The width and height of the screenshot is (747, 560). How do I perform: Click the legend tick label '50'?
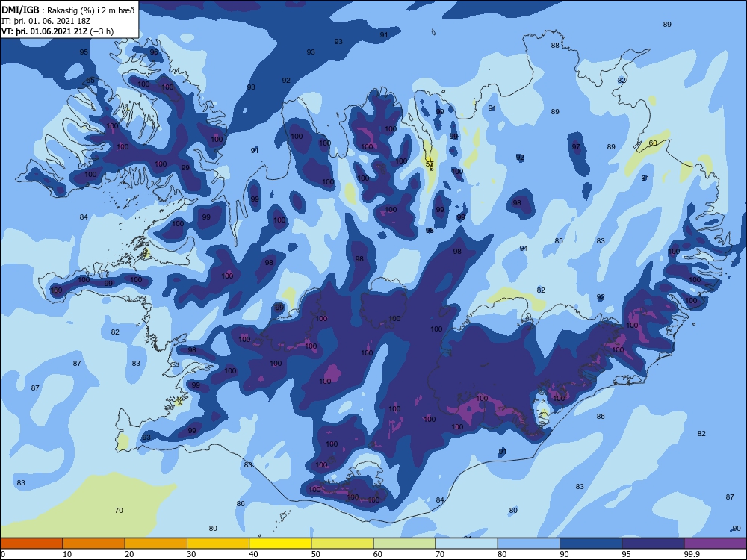[315, 554]
